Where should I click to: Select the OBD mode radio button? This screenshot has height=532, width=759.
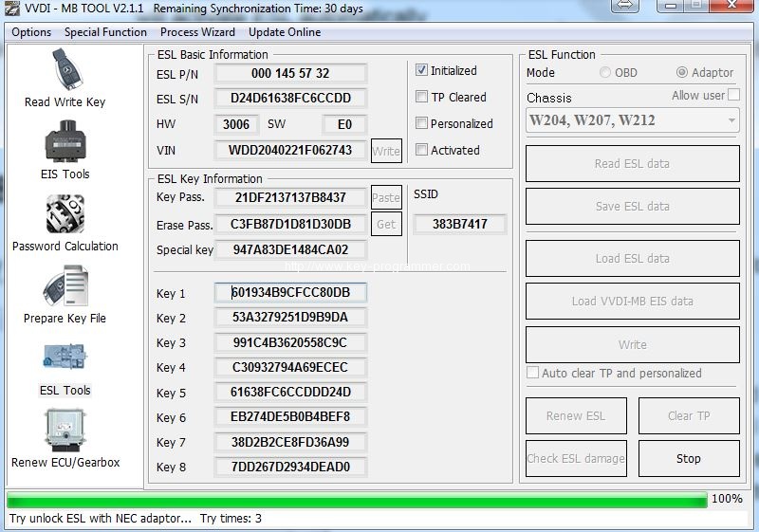click(x=605, y=73)
